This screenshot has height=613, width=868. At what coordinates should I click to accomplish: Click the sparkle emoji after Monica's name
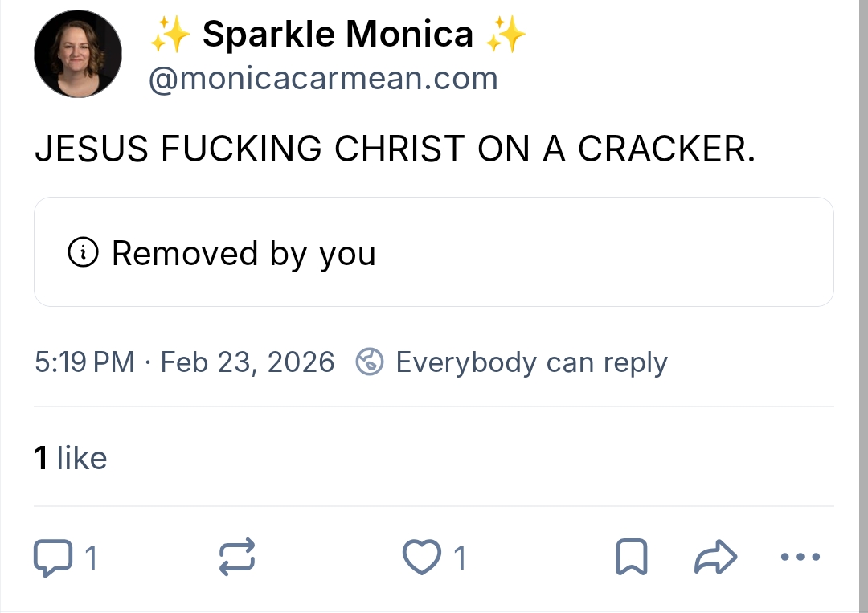coord(506,35)
